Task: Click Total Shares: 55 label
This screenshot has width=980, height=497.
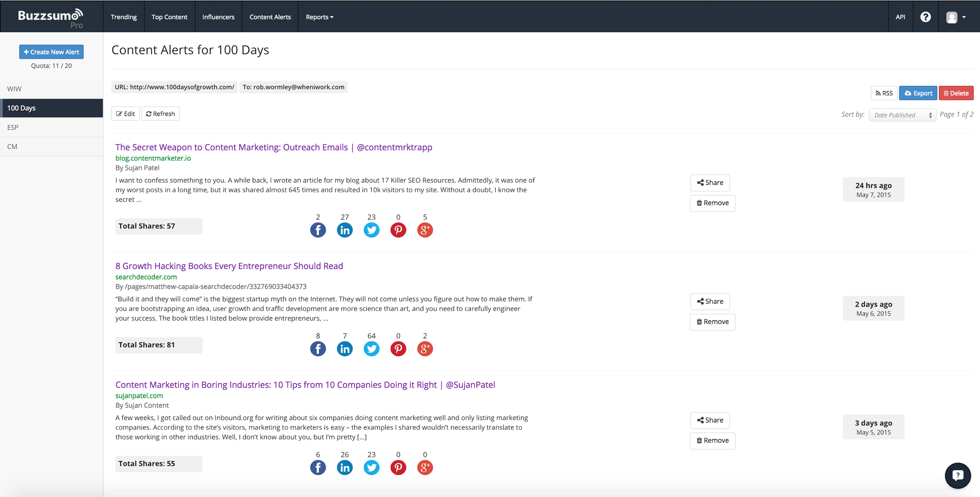Action: point(159,464)
